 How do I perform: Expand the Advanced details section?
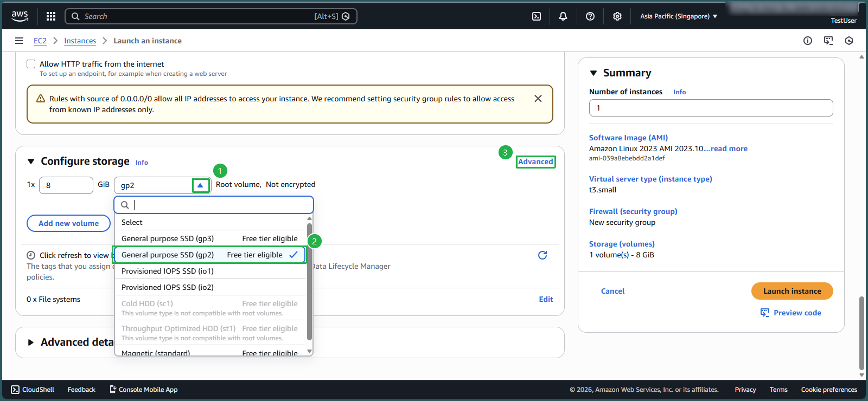coord(31,342)
